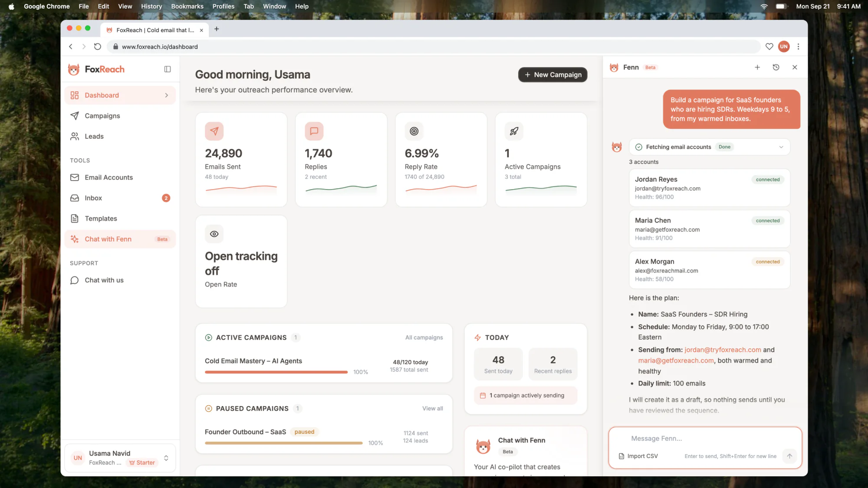Viewport: 868px width, 488px height.
Task: Click Cold Email Mastery progress bar
Action: pyautogui.click(x=276, y=372)
